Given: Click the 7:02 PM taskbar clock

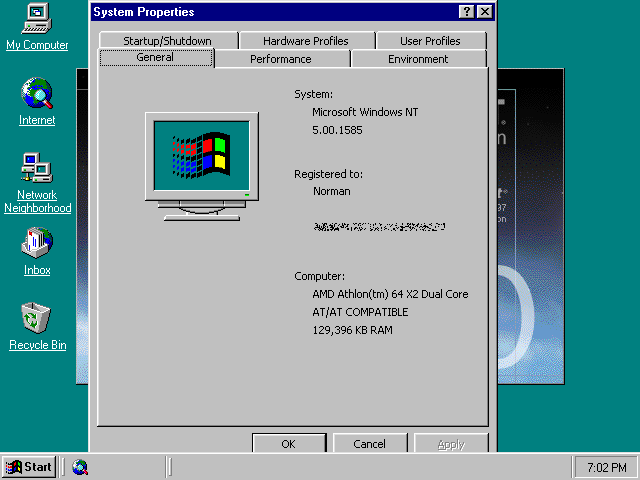Looking at the screenshot, I should click(x=606, y=467).
